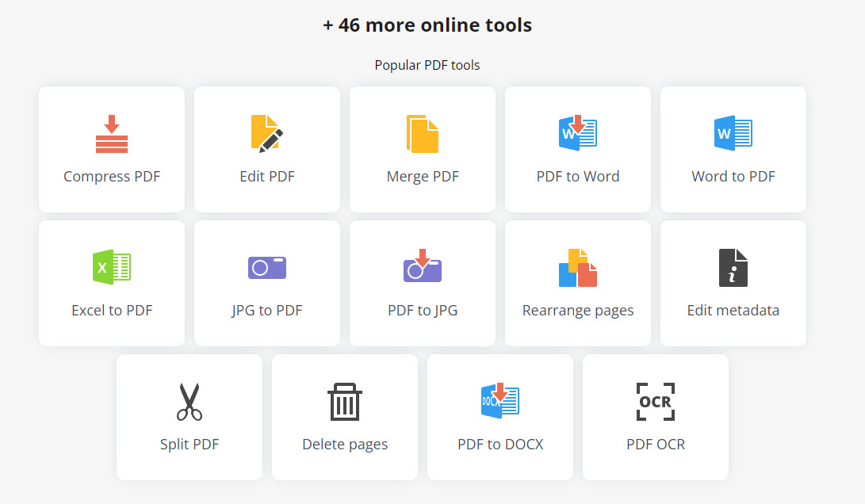The image size is (865, 504).
Task: Click the "Compress PDF" text label
Action: click(112, 177)
